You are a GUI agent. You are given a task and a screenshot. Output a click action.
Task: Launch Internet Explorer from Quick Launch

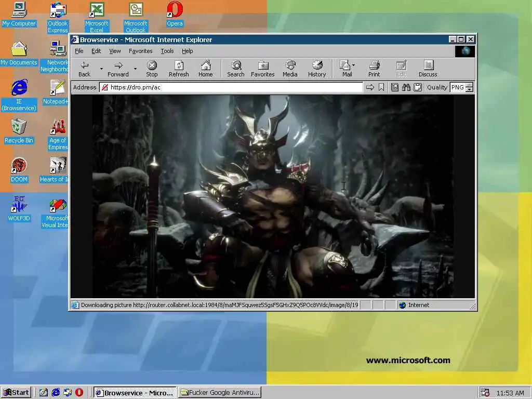coord(56,393)
